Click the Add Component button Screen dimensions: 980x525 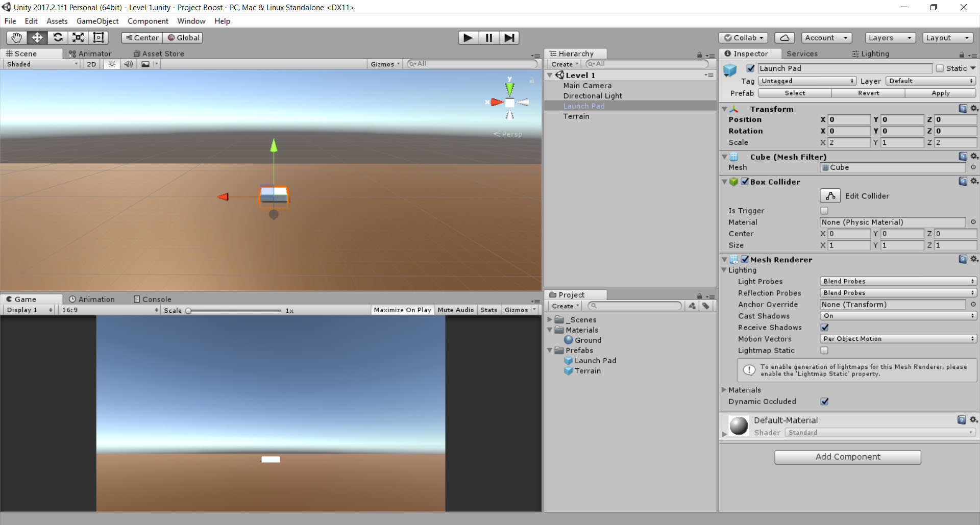point(847,457)
